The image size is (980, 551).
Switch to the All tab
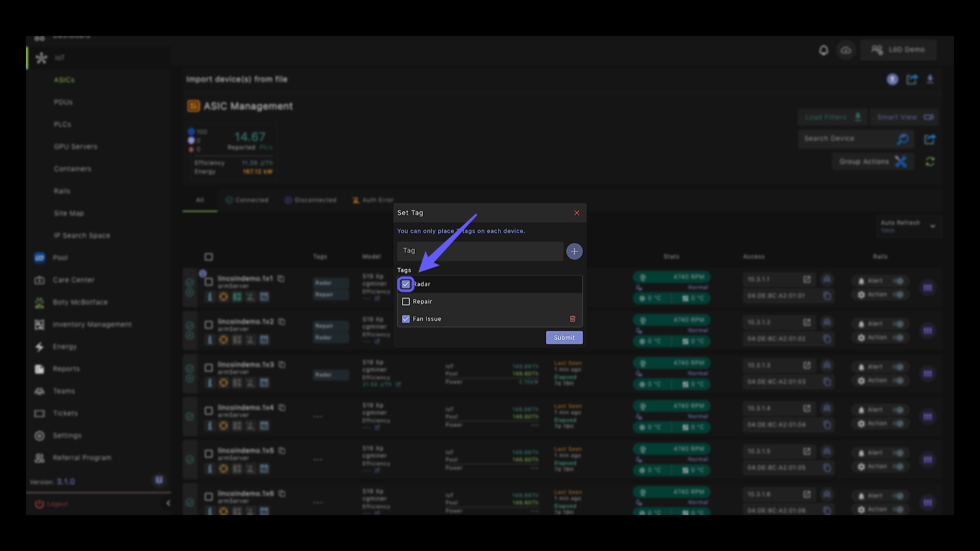click(200, 201)
